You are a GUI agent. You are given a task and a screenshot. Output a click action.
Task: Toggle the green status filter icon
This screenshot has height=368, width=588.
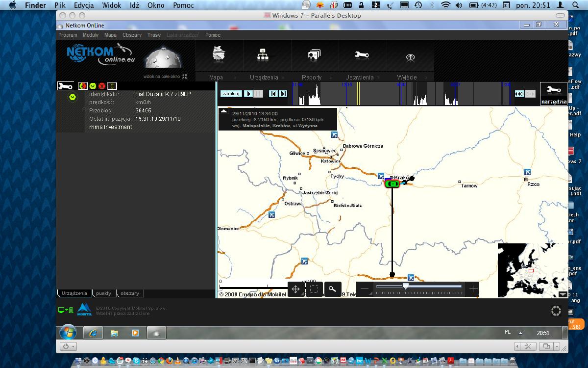(x=93, y=86)
